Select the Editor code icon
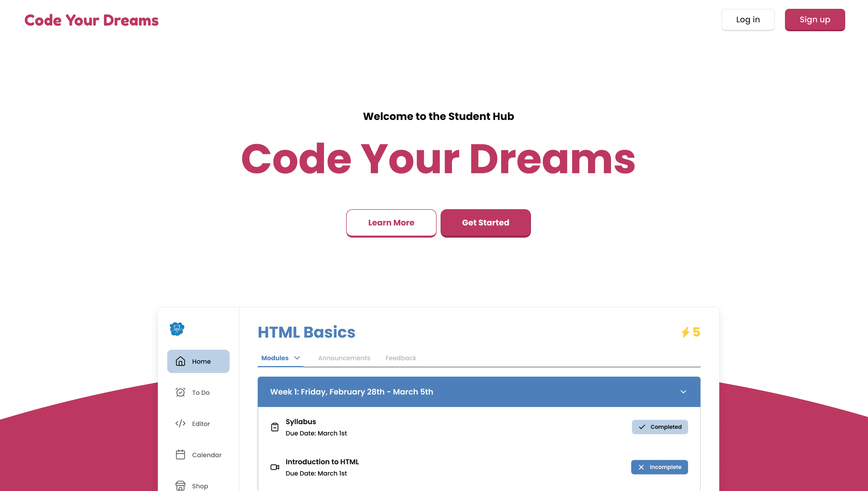This screenshot has width=868, height=491. pos(180,424)
